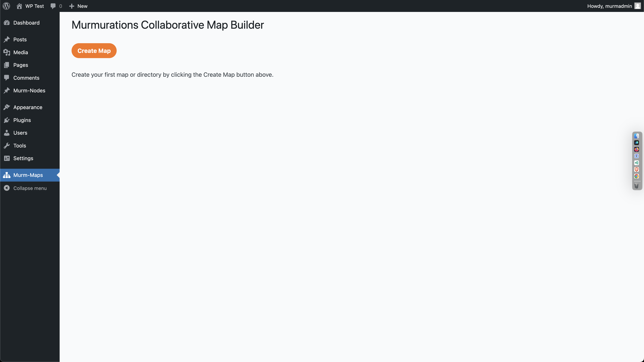644x362 pixels.
Task: Open the comments bubble in admin bar
Action: coord(53,6)
